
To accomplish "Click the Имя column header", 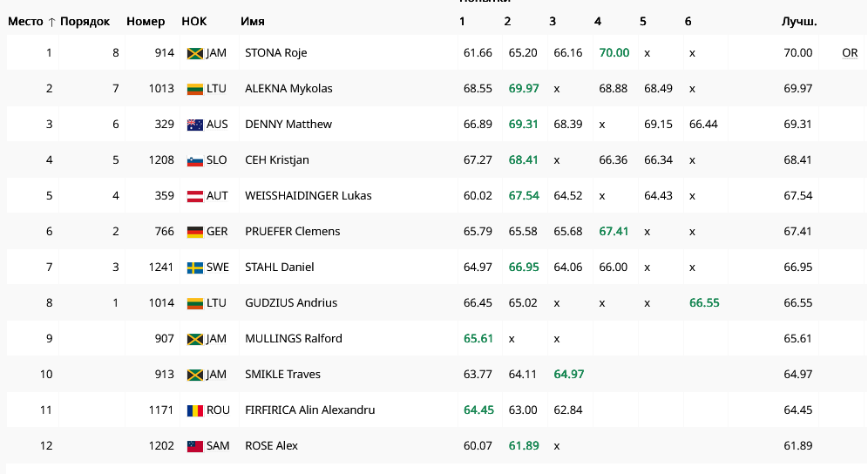I will pos(253,22).
